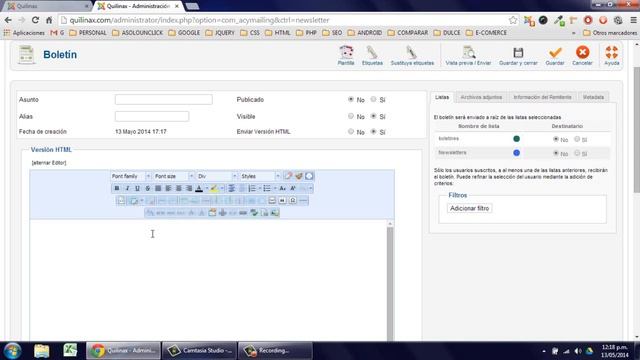640x360 pixels.
Task: Set Publicado to Sí
Action: tap(373, 99)
